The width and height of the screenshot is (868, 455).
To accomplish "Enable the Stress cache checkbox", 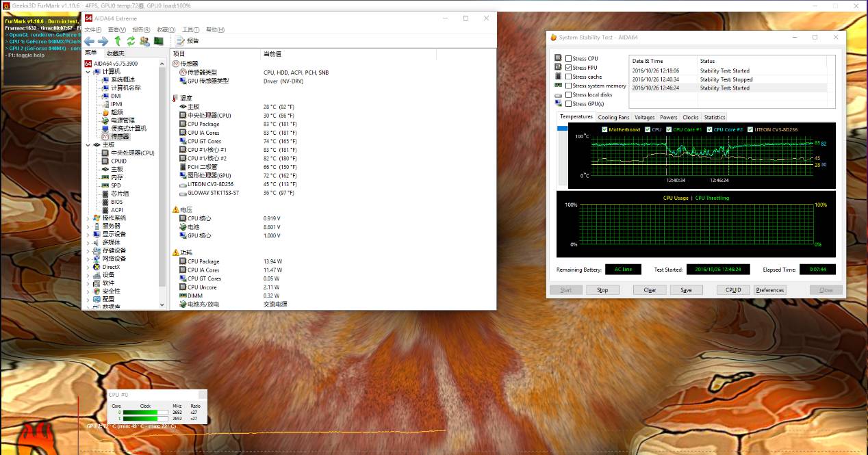I will (568, 77).
